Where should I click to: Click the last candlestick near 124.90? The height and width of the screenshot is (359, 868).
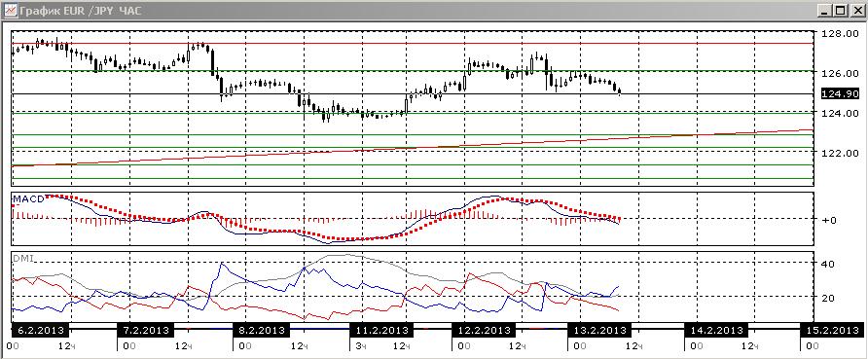pyautogui.click(x=620, y=90)
